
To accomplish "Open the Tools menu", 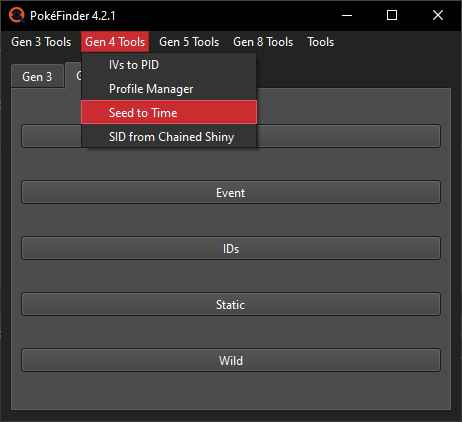I will 320,42.
